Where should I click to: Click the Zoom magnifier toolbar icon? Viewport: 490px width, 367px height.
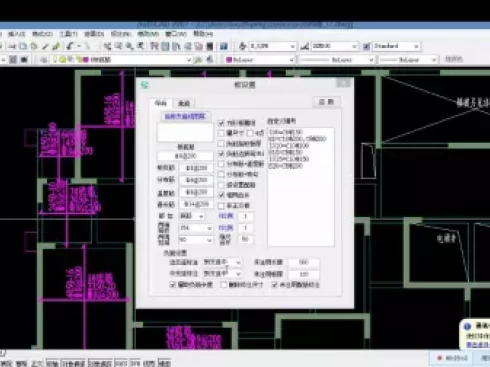(x=129, y=46)
